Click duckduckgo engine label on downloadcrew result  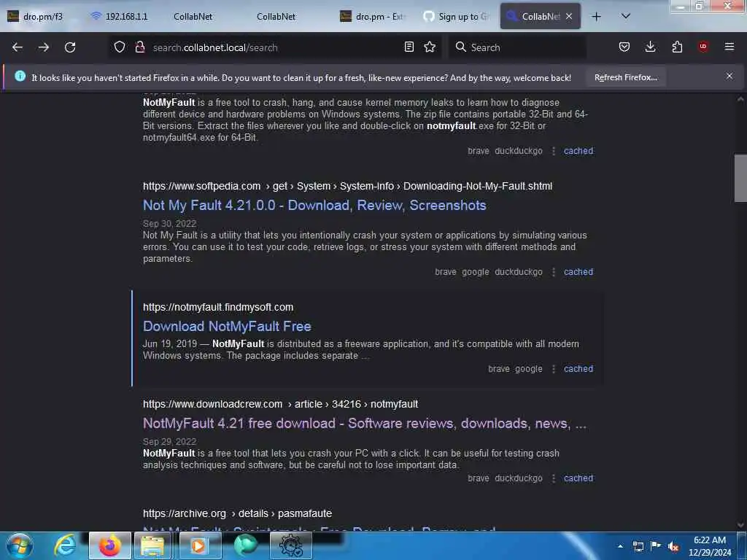point(519,478)
